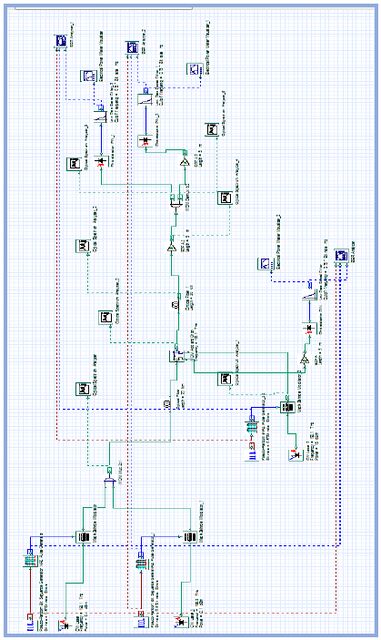Select the optical fiber spool between mux and circulator
This screenshot has width=381, height=640.
[x=167, y=404]
